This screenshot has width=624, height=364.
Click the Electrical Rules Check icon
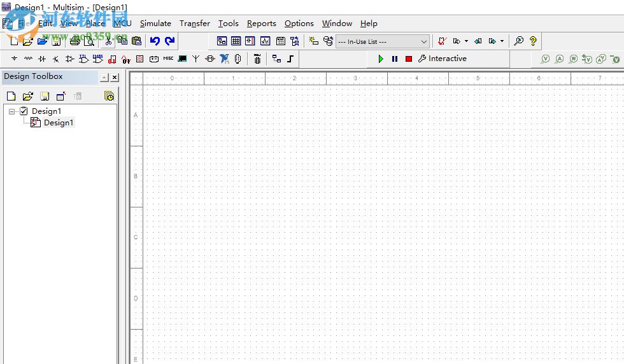pyautogui.click(x=442, y=41)
